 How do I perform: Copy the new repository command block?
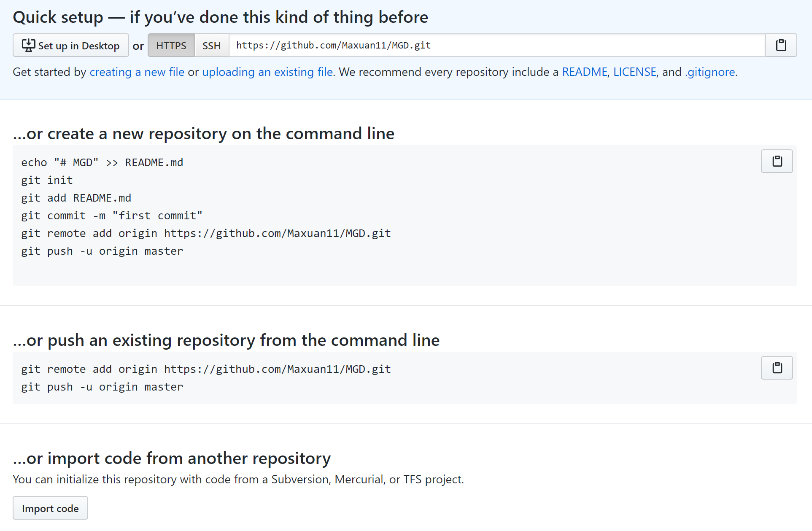777,161
